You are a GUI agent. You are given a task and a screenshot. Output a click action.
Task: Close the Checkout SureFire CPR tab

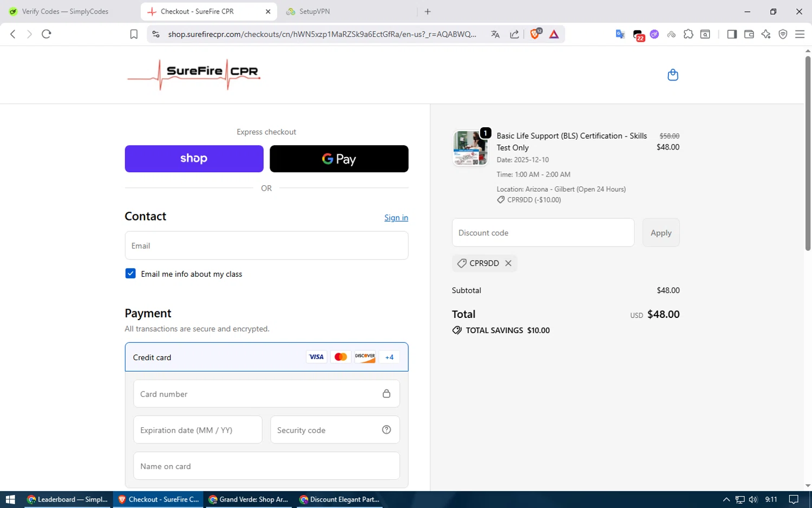tap(268, 11)
